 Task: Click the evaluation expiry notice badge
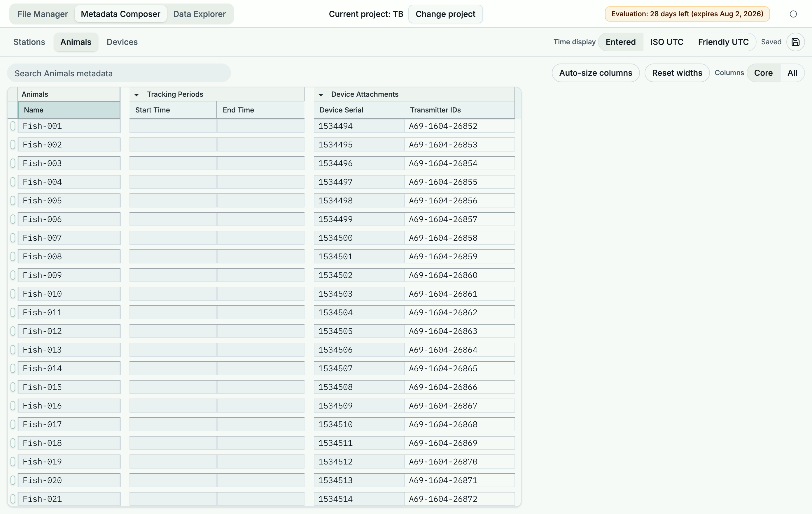[687, 14]
